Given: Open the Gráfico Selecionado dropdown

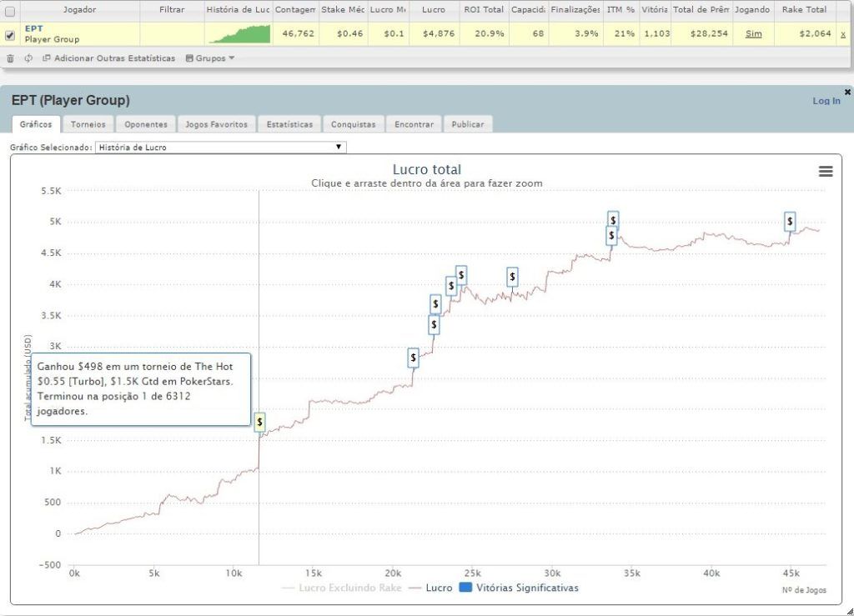Looking at the screenshot, I should click(x=220, y=148).
